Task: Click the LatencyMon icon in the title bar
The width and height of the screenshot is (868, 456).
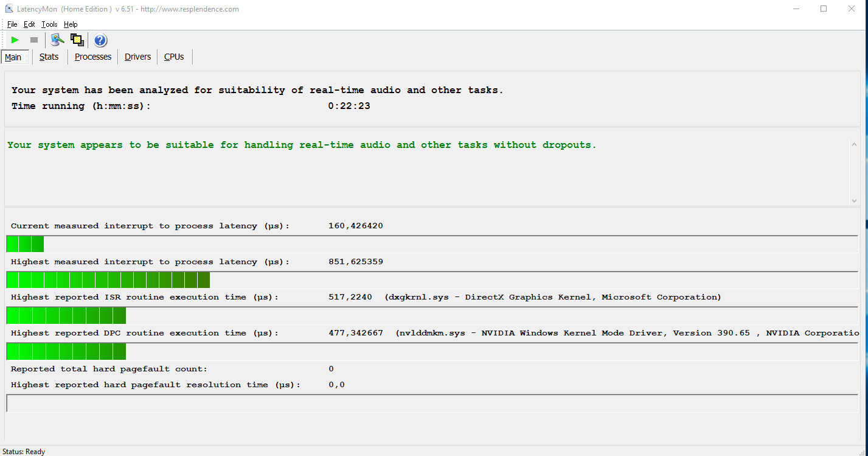Action: (x=8, y=9)
